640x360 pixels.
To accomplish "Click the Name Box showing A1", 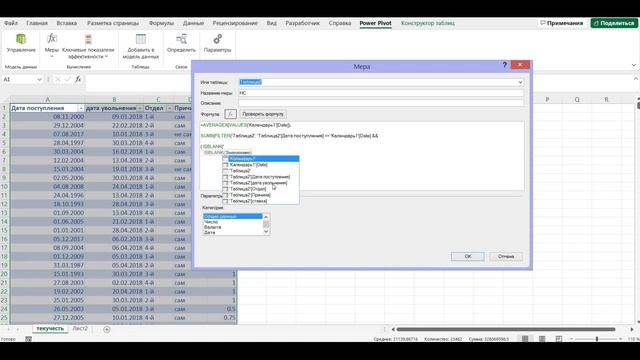I will pos(19,80).
